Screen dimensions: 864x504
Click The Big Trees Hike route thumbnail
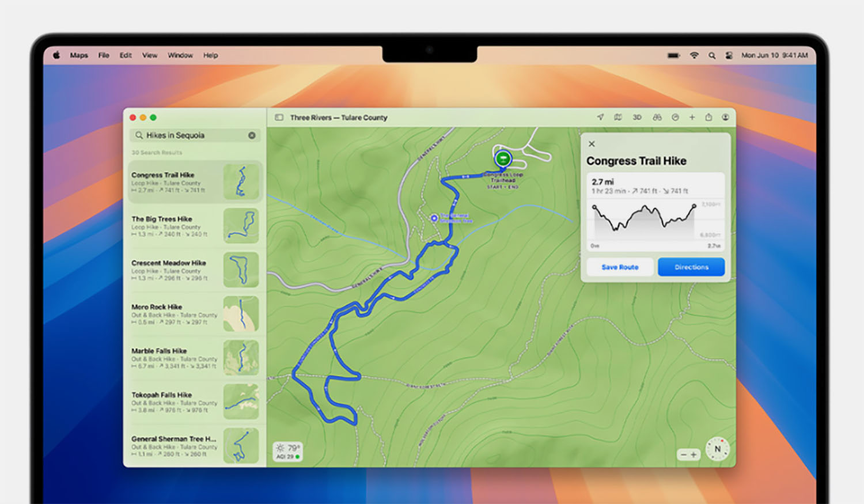(x=241, y=226)
